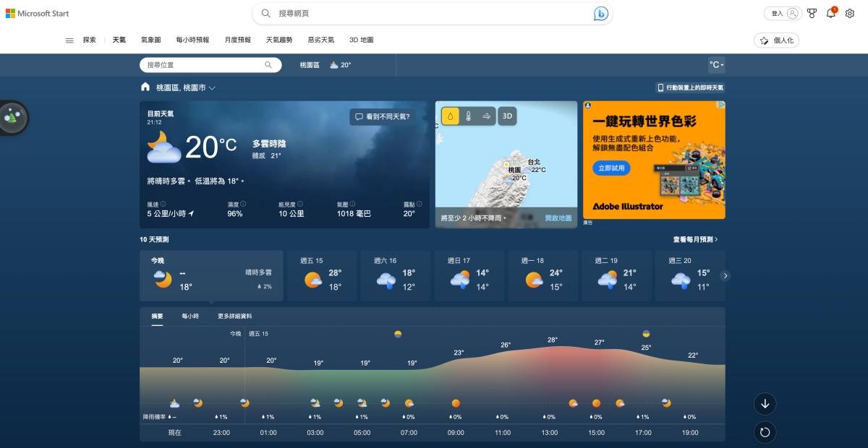Select the temperature thermometer map overlay
868x448 pixels.
point(468,116)
